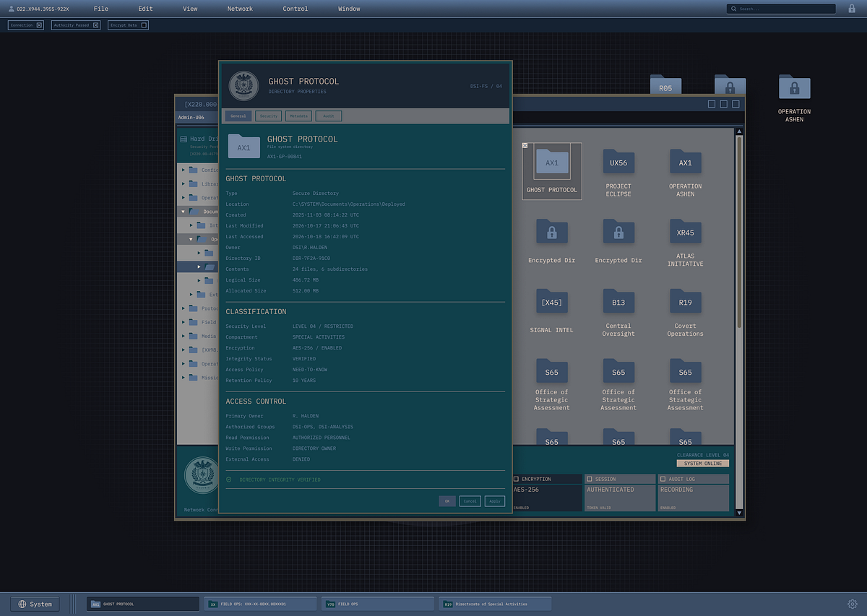This screenshot has height=616, width=867.
Task: Click the file window scrollbar down arrow
Action: click(x=738, y=513)
